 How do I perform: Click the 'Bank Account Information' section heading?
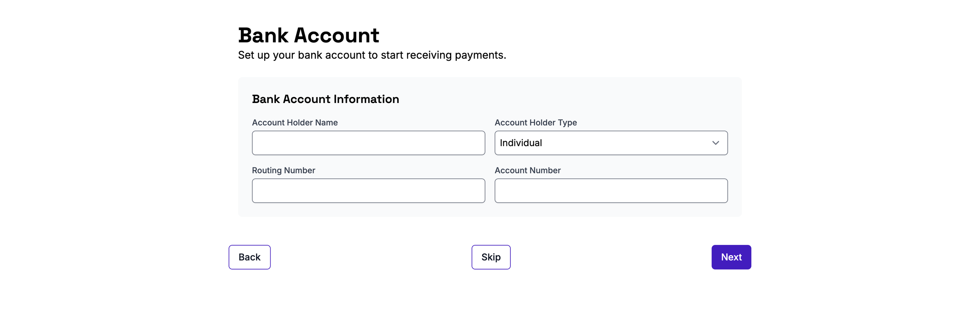tap(325, 99)
